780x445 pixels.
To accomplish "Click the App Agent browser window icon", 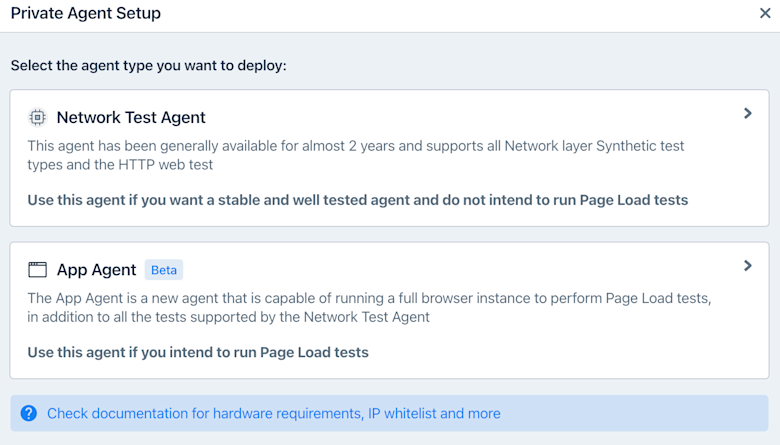I will tap(37, 269).
